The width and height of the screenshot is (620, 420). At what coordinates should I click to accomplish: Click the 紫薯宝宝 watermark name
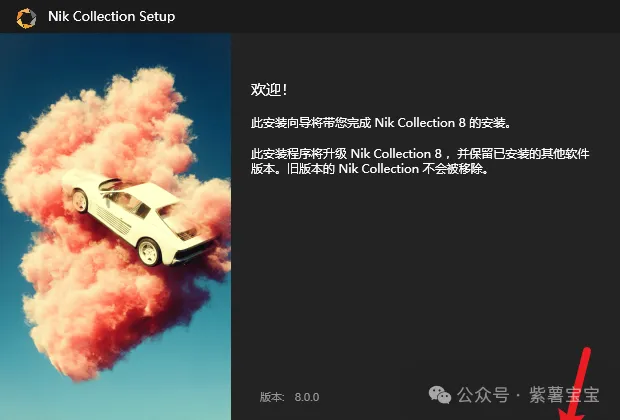tap(564, 395)
